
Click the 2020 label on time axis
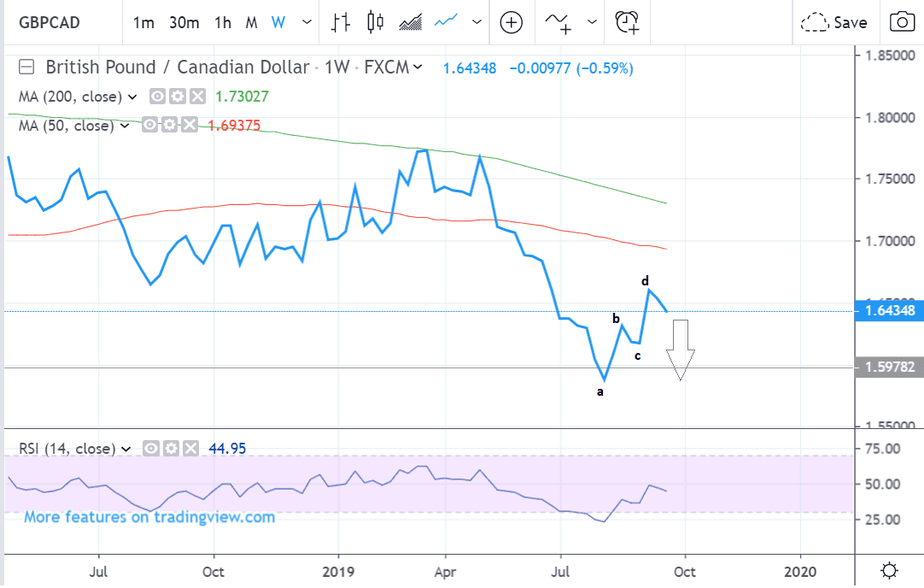[x=800, y=572]
